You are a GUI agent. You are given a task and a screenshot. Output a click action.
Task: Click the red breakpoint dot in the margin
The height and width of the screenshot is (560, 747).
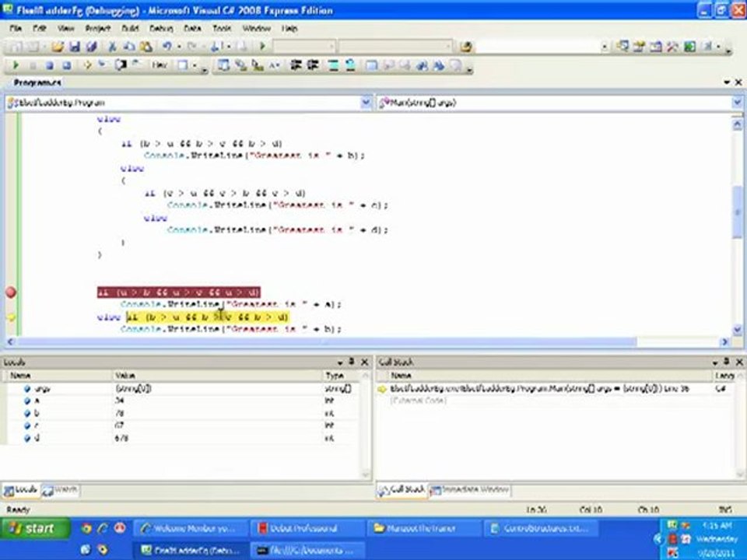[10, 292]
